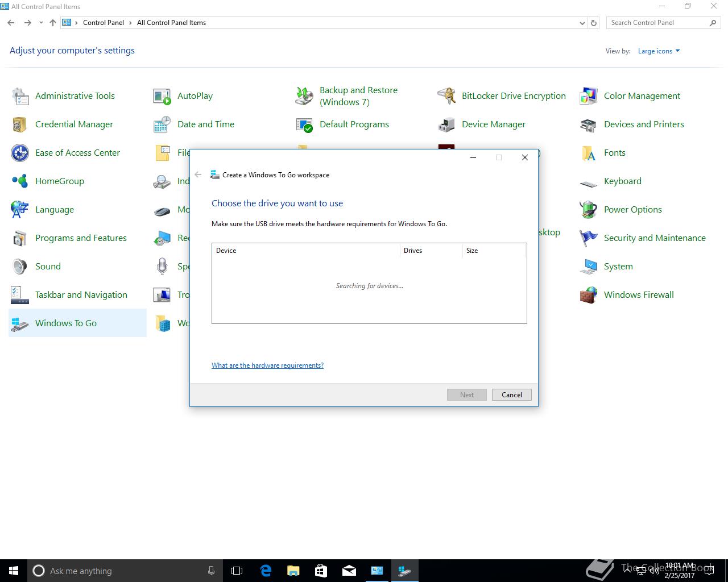Viewport: 728px width, 582px height.
Task: Open 'What are the hardware requirements?' link
Action: point(267,365)
